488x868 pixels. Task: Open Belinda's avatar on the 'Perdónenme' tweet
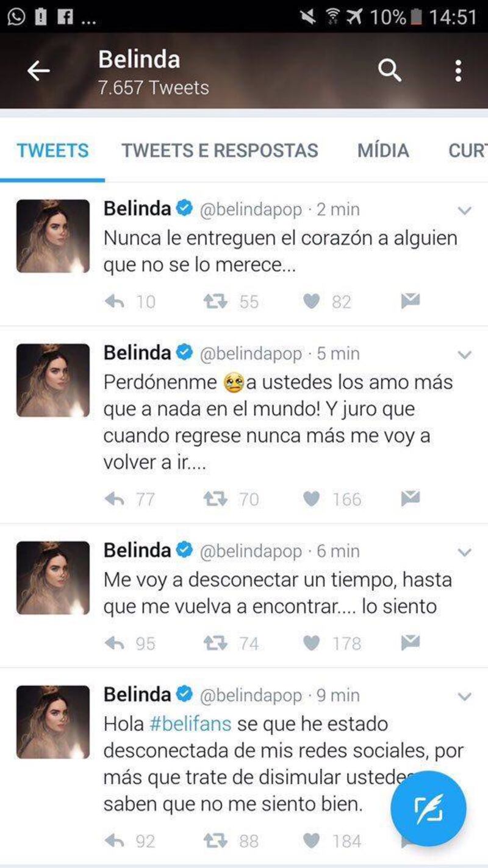pos(53,380)
